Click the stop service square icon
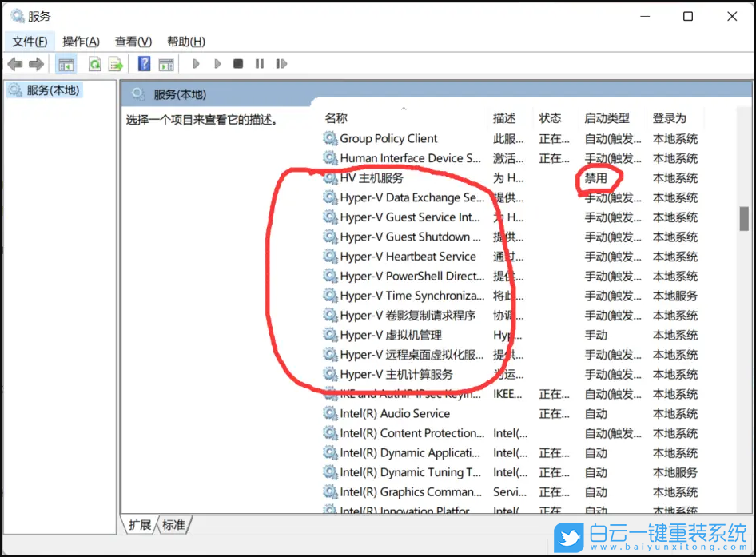 237,64
